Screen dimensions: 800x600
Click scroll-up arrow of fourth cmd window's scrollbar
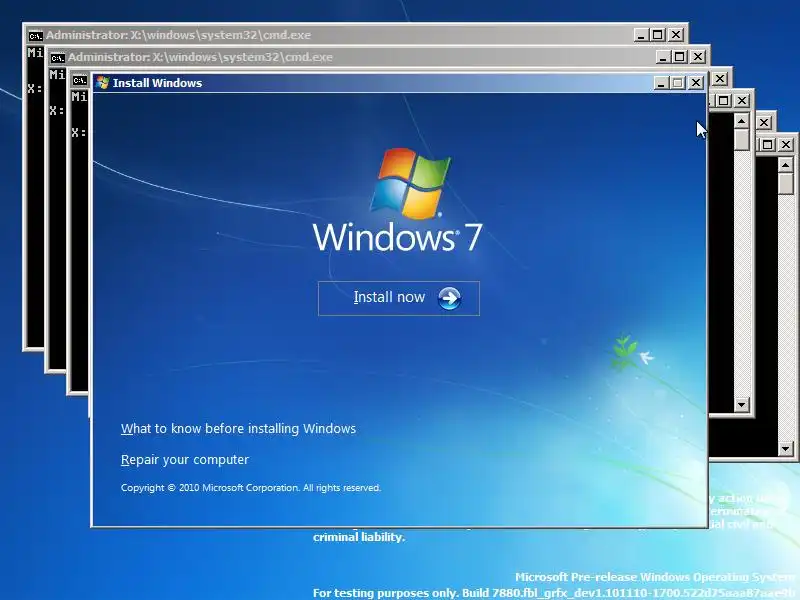(741, 121)
